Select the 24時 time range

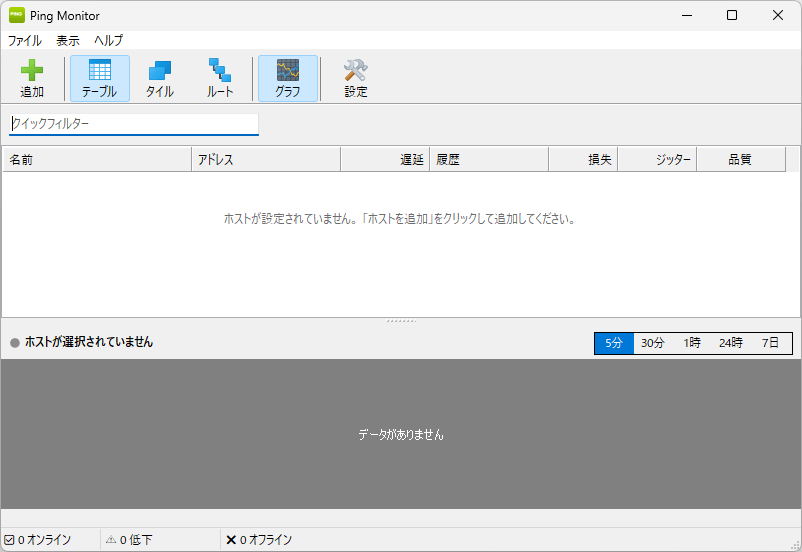click(731, 343)
